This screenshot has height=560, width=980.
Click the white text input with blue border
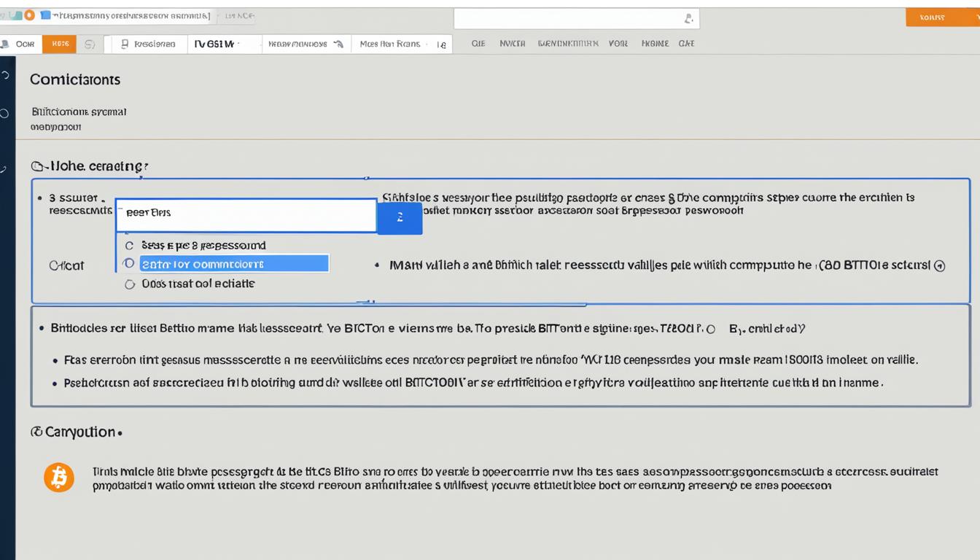point(246,216)
